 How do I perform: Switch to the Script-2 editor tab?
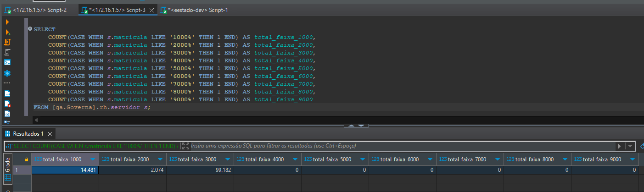tap(35, 10)
